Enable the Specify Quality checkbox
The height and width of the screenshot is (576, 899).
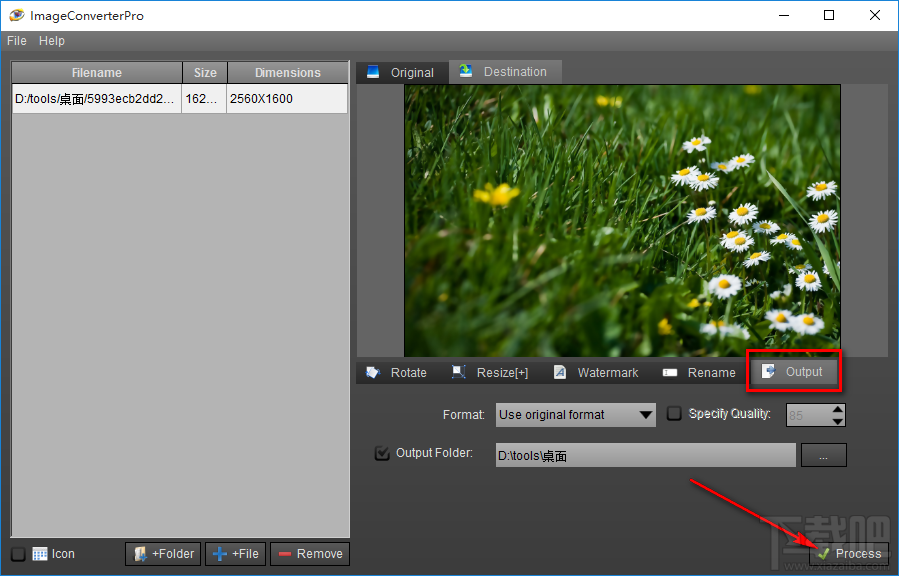[674, 413]
